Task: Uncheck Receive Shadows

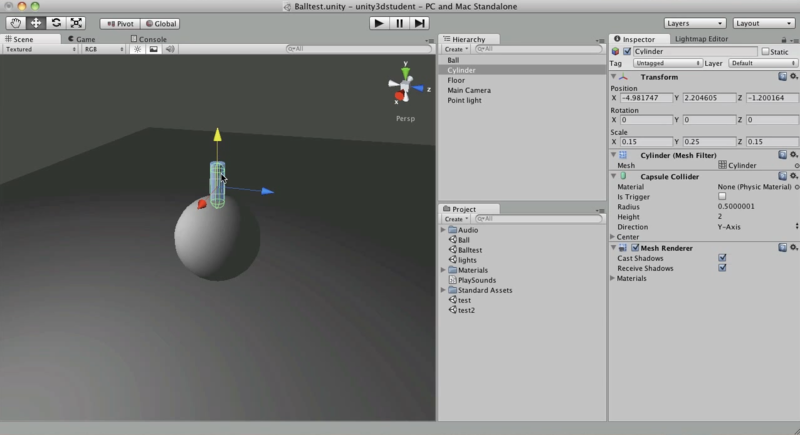Action: [722, 268]
